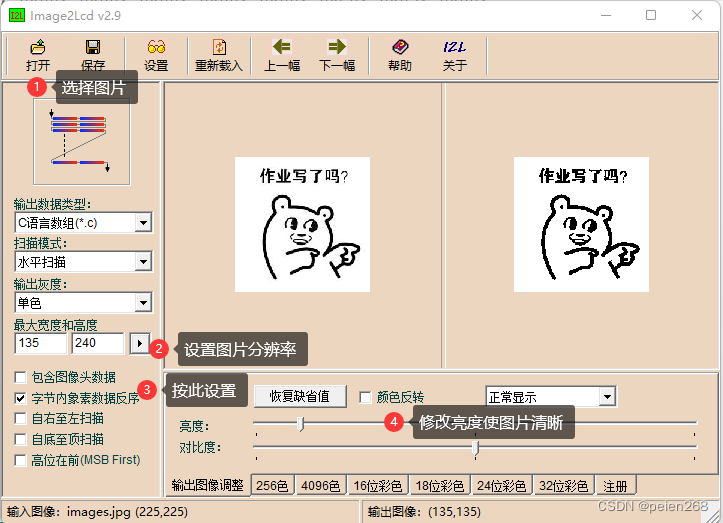Uncheck 字节内象素数据反序 checkbox
This screenshot has width=723, height=523.
coord(20,398)
